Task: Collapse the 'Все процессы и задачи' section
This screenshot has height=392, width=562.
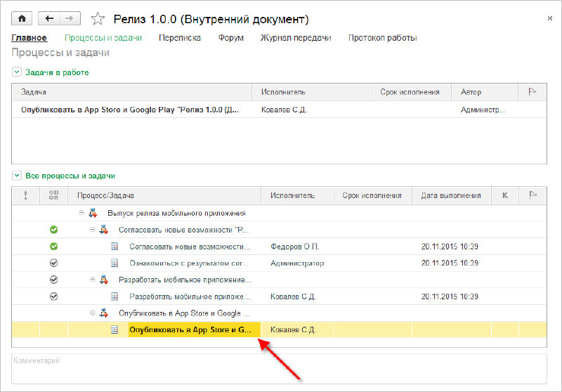Action: click(16, 176)
